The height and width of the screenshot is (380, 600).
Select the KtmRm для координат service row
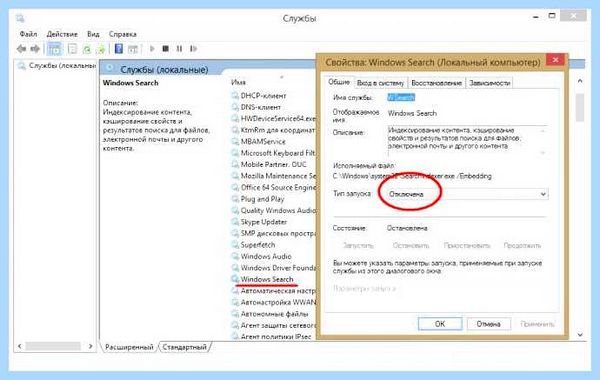click(274, 130)
